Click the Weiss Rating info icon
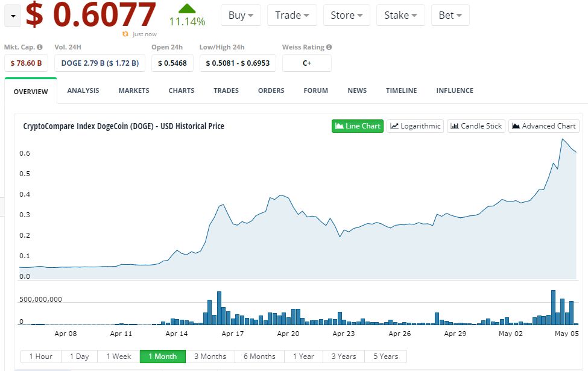 (329, 47)
